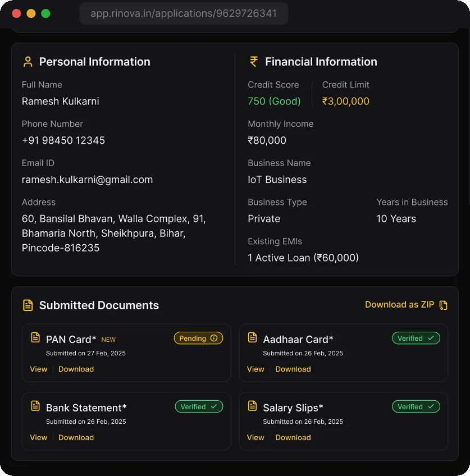Click the Aadhaar Card document icon
The image size is (470, 476).
coord(252,337)
